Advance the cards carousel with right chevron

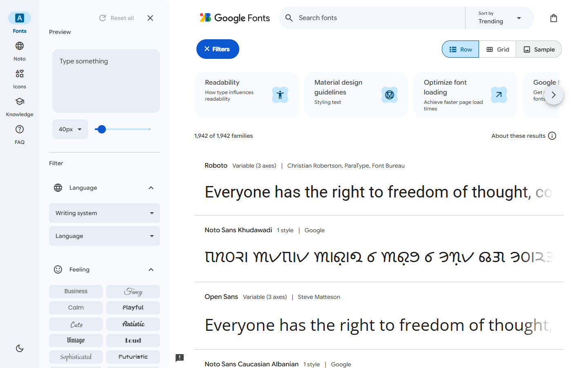(x=554, y=95)
